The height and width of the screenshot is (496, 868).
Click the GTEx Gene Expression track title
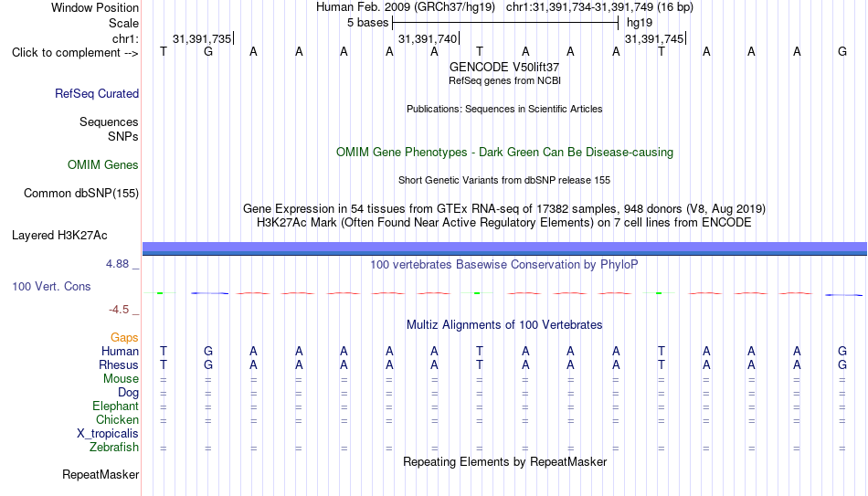(x=504, y=208)
